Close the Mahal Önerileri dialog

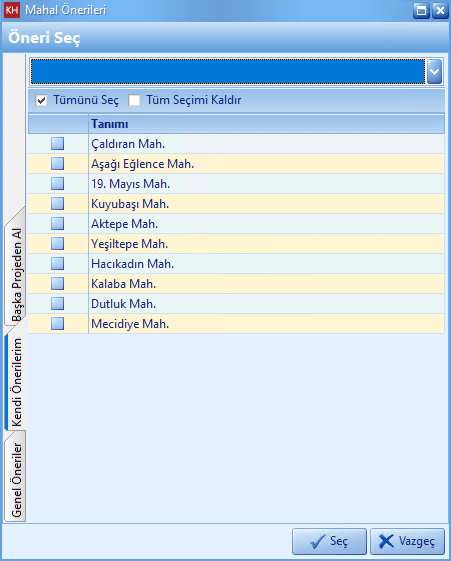click(440, 10)
